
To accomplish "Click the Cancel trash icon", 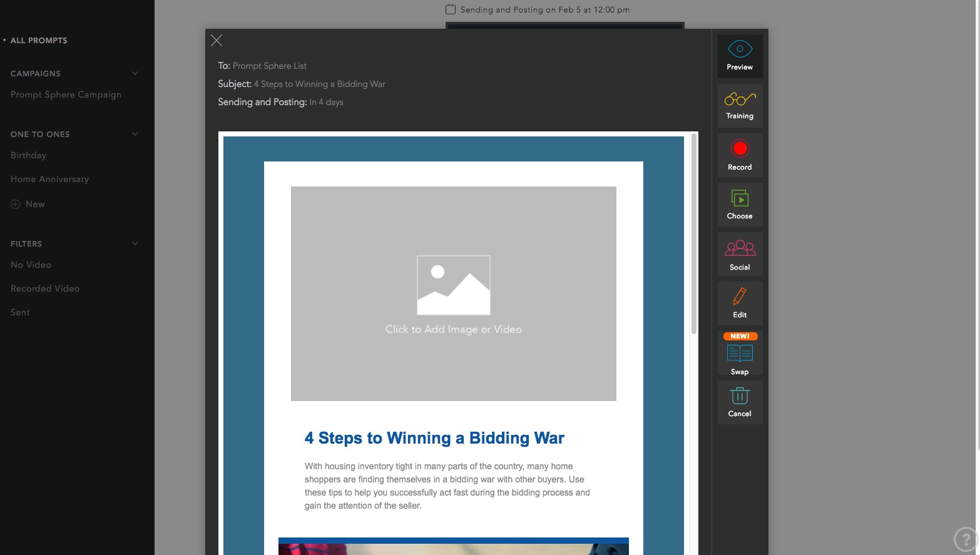I will point(740,396).
